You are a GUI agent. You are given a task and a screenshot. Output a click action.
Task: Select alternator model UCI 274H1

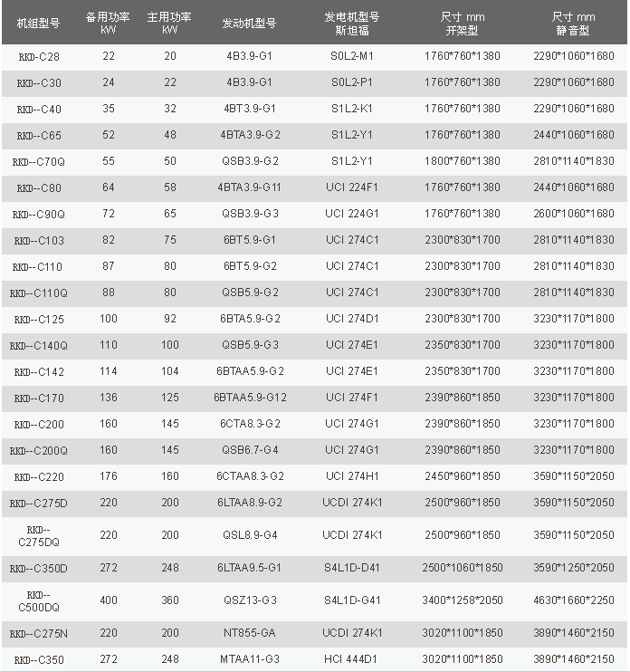[352, 476]
